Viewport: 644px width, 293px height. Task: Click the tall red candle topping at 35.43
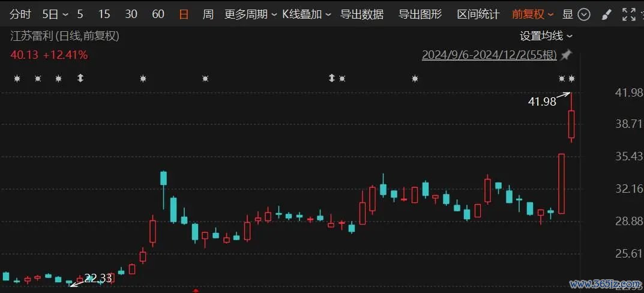[x=561, y=184]
